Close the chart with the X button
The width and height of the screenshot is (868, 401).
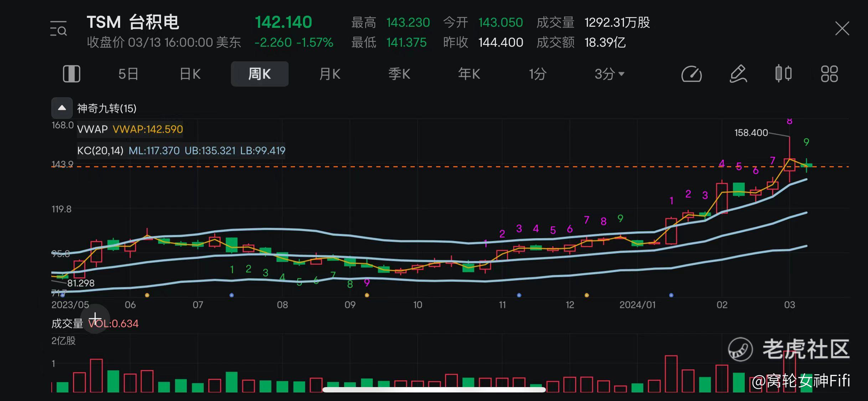(842, 28)
